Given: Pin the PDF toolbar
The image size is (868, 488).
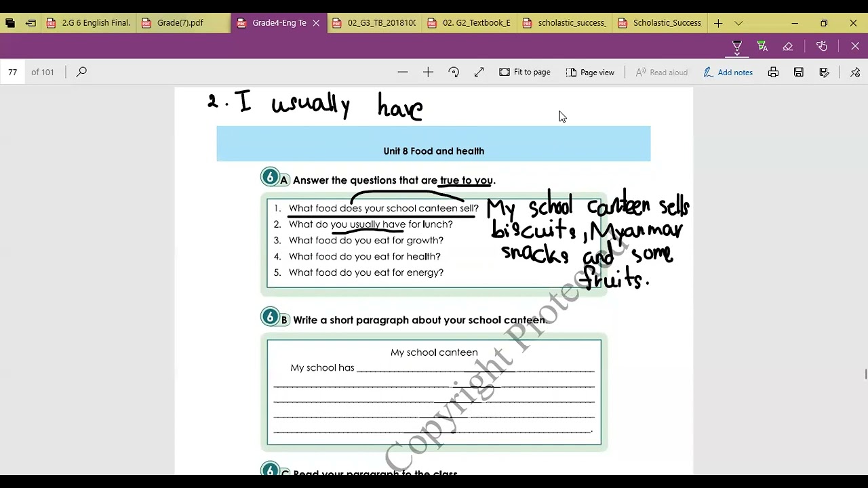Looking at the screenshot, I should 855,72.
